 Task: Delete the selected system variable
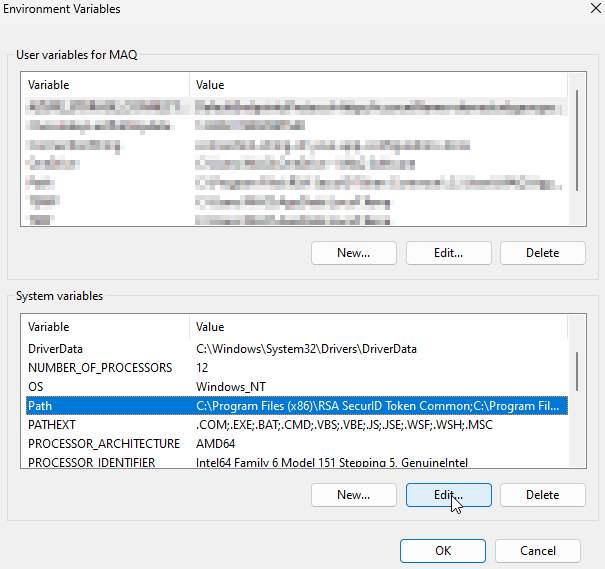pos(542,494)
